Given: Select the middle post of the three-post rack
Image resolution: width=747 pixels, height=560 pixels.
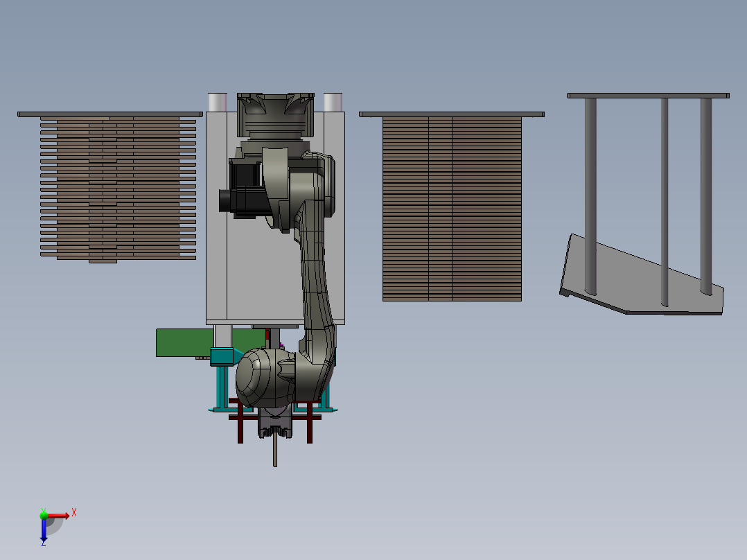Looking at the screenshot, I should tap(665, 202).
